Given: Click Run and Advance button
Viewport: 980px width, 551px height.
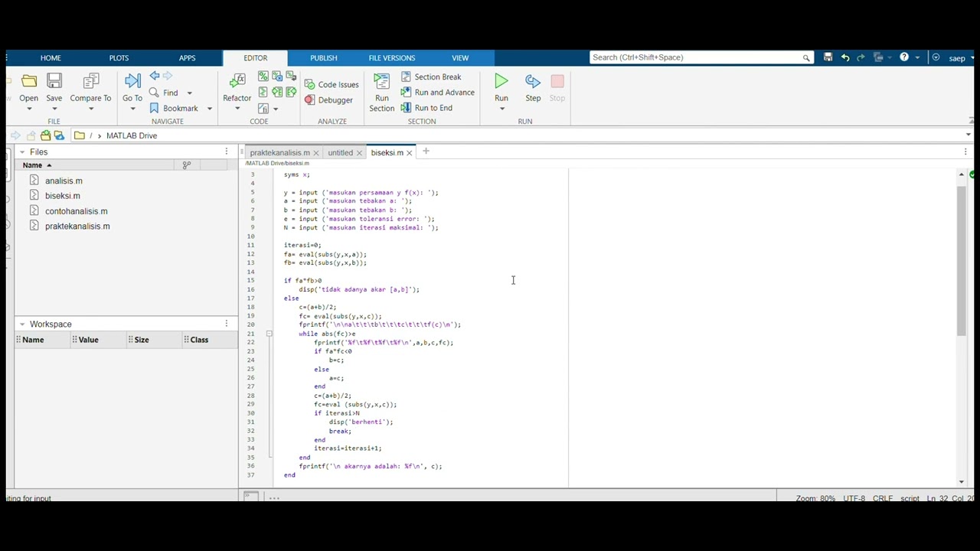Looking at the screenshot, I should point(437,93).
